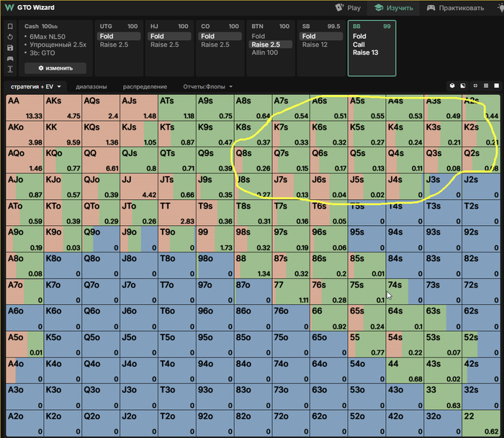
Task: Select the white large square view icon
Action: [496, 86]
